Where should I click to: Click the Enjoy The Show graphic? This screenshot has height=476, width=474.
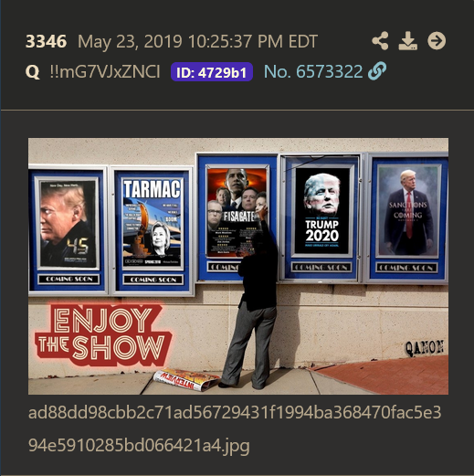pyautogui.click(x=103, y=335)
